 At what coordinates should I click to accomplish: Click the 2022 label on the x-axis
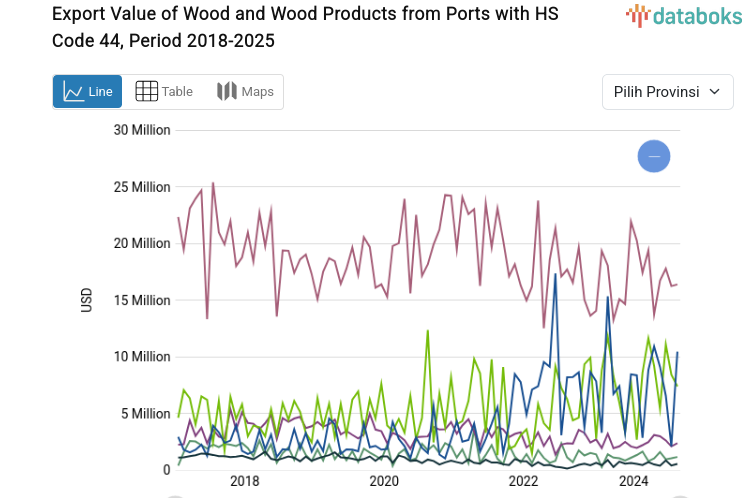click(x=524, y=481)
